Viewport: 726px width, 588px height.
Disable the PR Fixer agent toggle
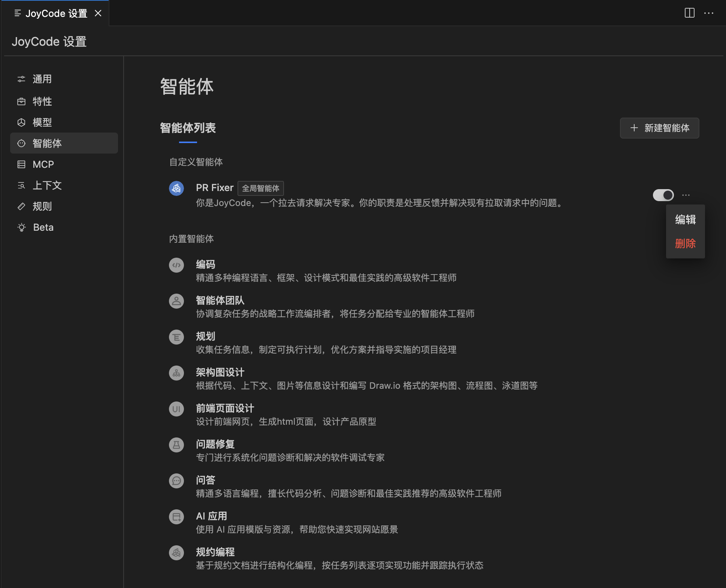[663, 195]
